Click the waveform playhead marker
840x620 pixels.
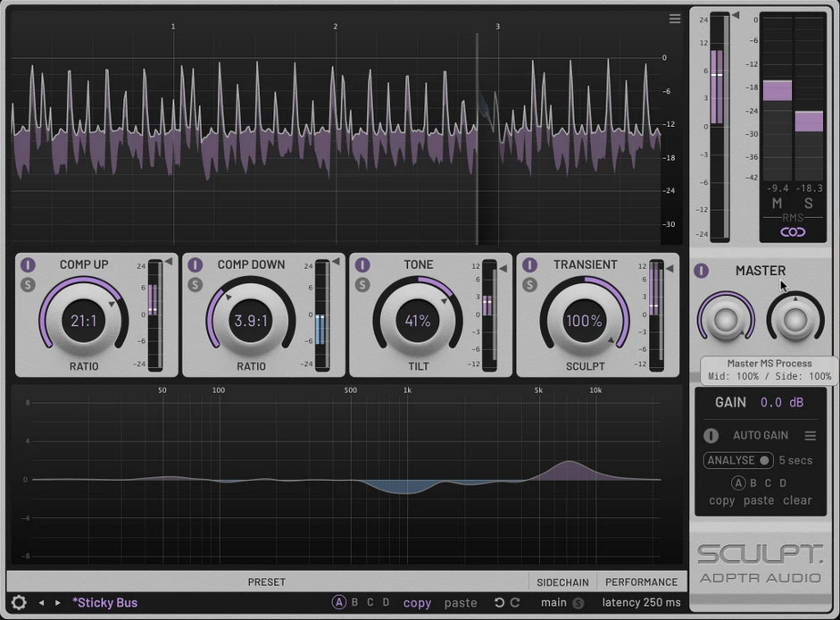(x=477, y=138)
